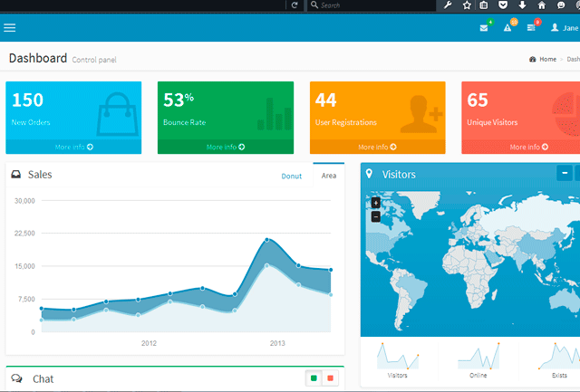Collapse the Visitors panel with minus button
Image resolution: width=580 pixels, height=392 pixels.
tap(565, 173)
